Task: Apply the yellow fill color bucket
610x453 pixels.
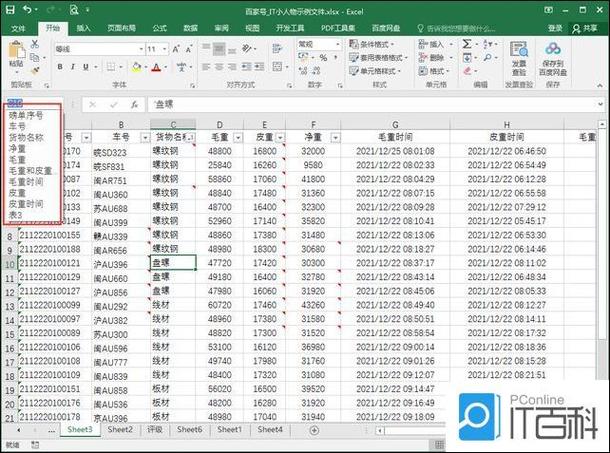Action: coord(136,67)
